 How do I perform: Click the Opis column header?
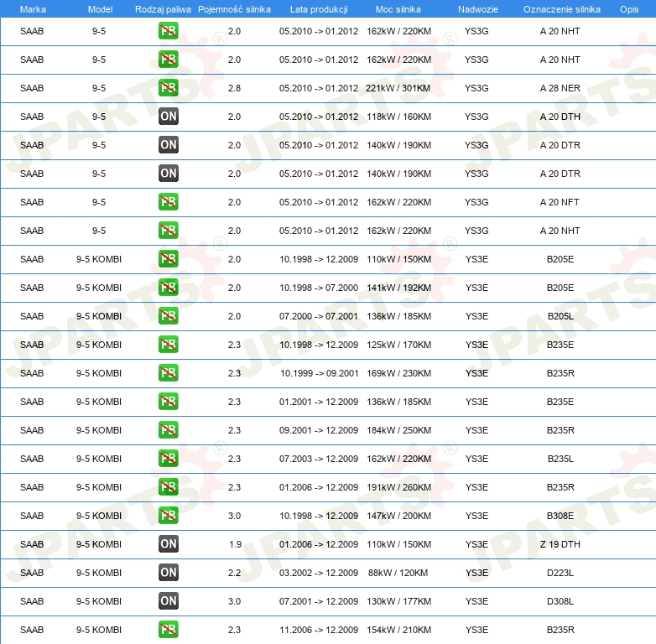628,9
